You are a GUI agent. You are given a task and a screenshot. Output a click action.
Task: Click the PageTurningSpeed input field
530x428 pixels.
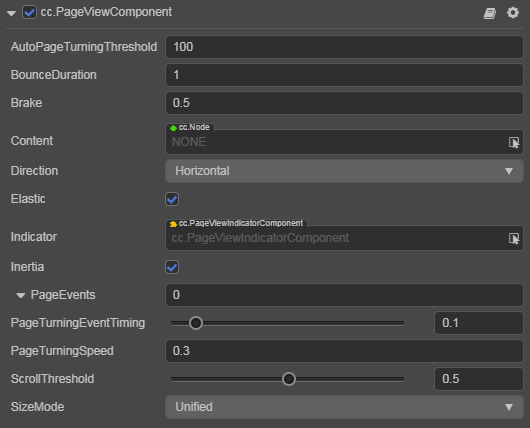coord(344,351)
